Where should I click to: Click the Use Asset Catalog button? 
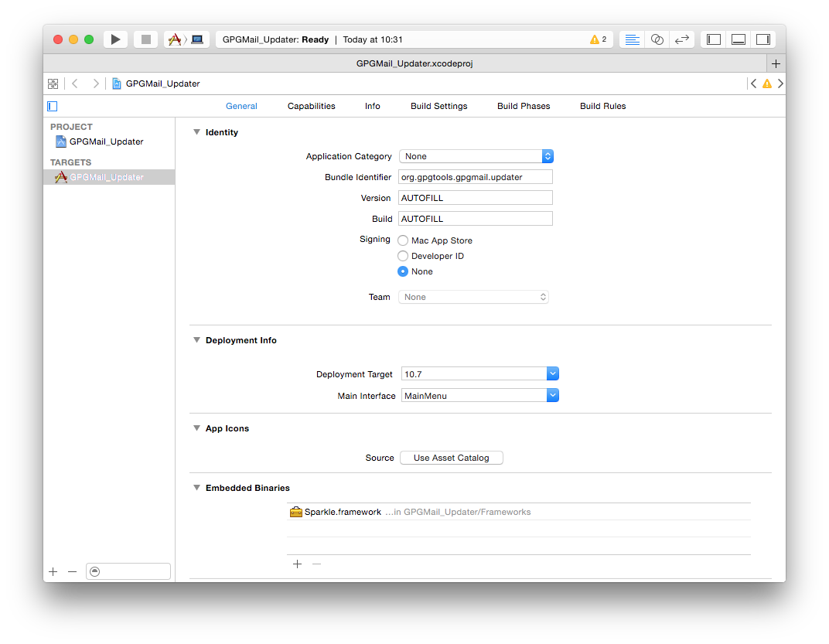coord(452,458)
